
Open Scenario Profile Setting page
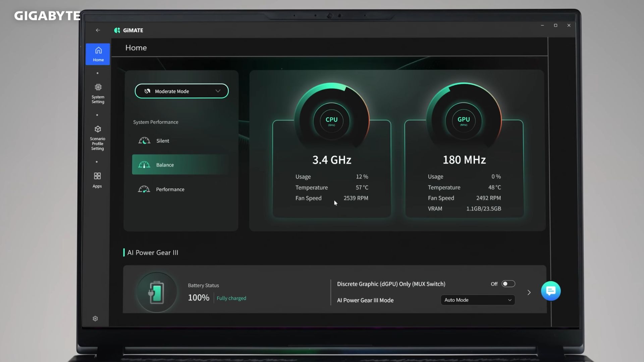pos(98,138)
